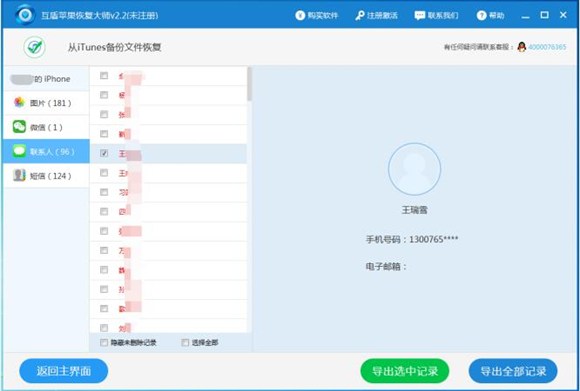Click the blue 导出全部记录 button
This screenshot has width=580, height=391.
[x=513, y=371]
